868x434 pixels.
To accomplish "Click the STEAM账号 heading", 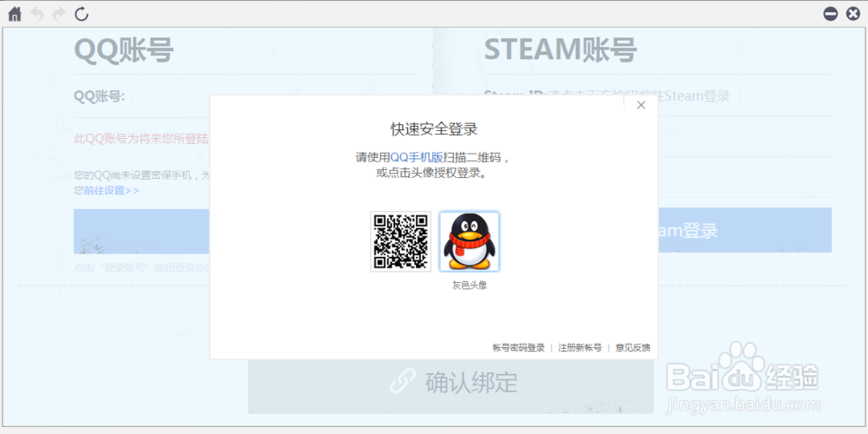I will click(x=560, y=50).
